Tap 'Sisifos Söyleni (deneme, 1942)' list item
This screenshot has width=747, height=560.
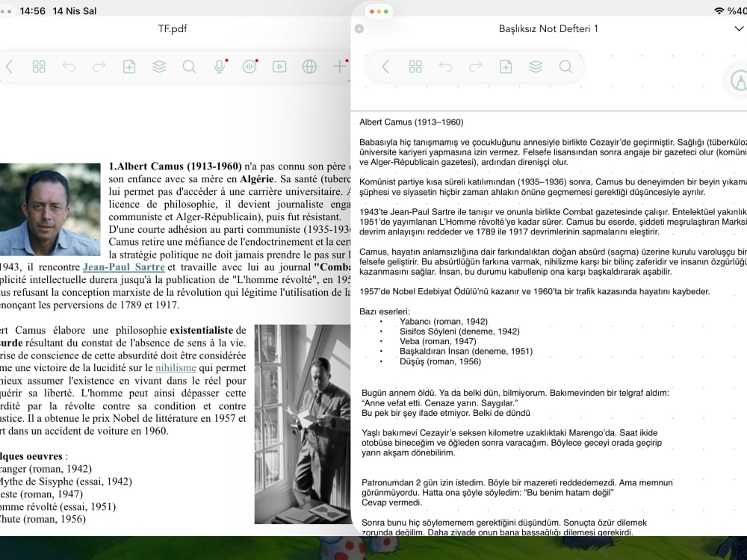(x=459, y=332)
